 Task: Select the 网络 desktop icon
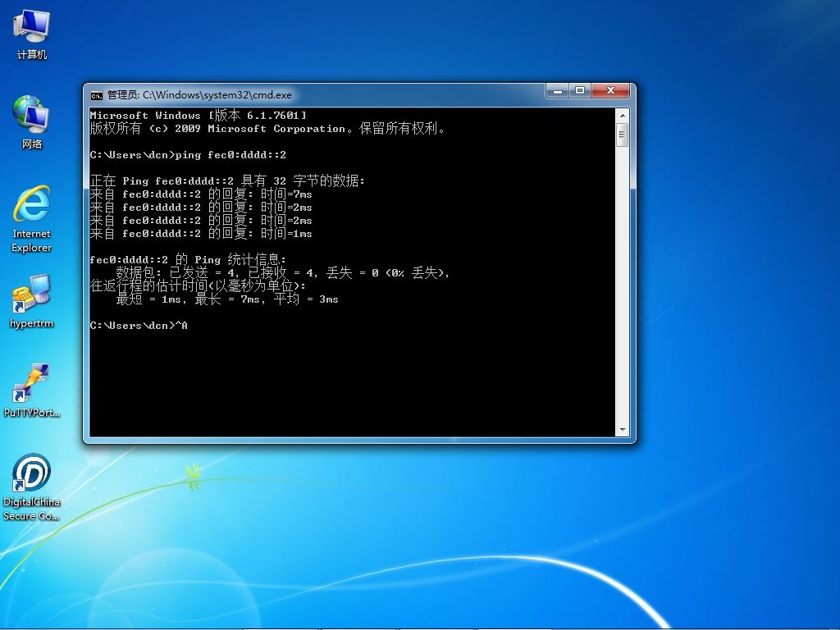pos(32,122)
